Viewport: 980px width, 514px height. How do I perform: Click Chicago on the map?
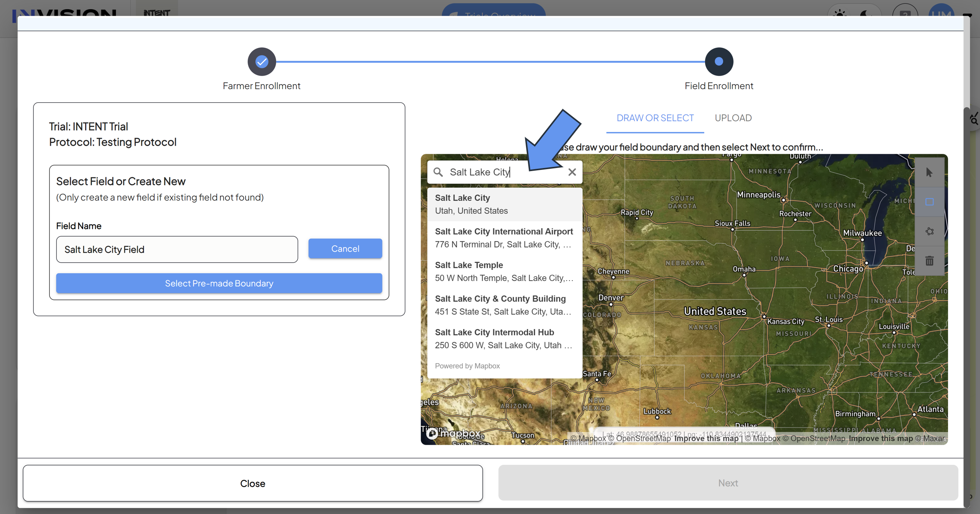tap(848, 269)
